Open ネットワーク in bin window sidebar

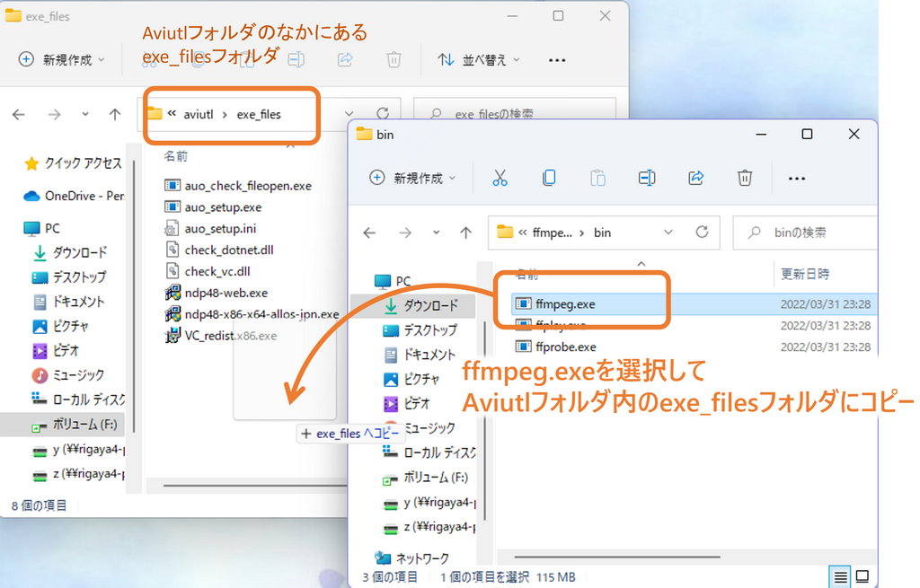[411, 557]
